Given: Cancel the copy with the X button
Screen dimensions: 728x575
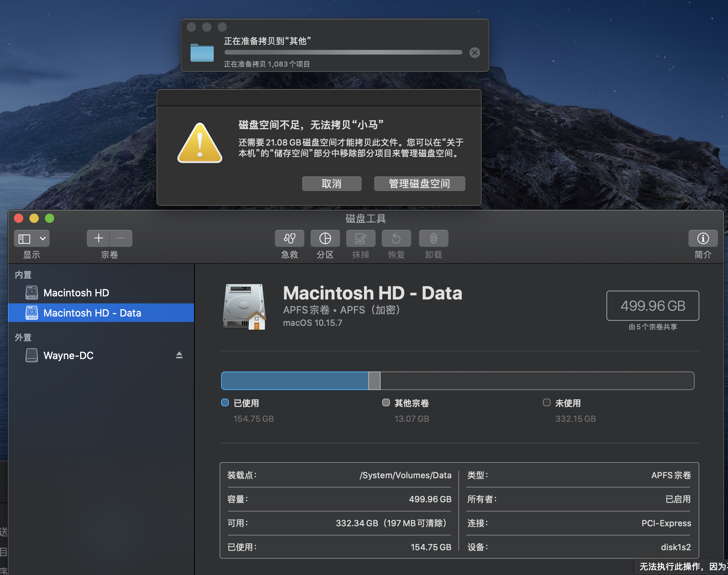Looking at the screenshot, I should point(474,53).
